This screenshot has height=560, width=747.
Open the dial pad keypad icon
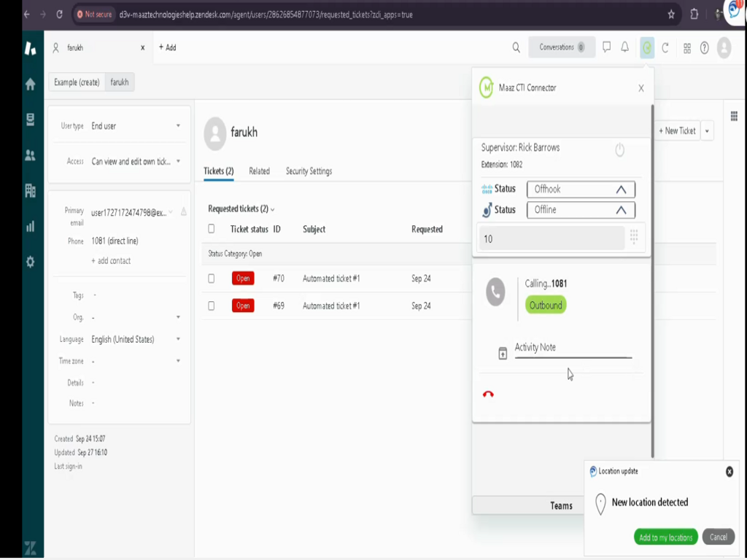pos(634,238)
